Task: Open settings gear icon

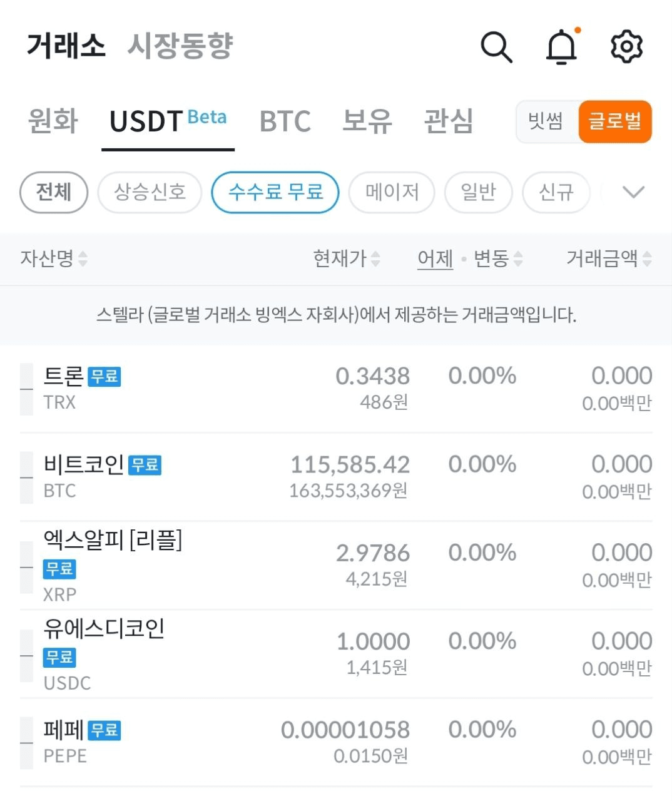Action: click(x=626, y=47)
